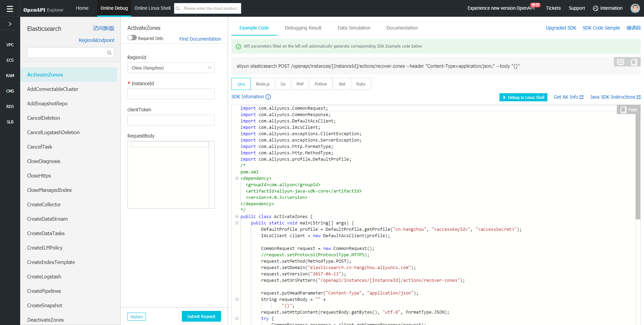The width and height of the screenshot is (644, 325).
Task: Open Tickets in the top bar
Action: tap(553, 8)
